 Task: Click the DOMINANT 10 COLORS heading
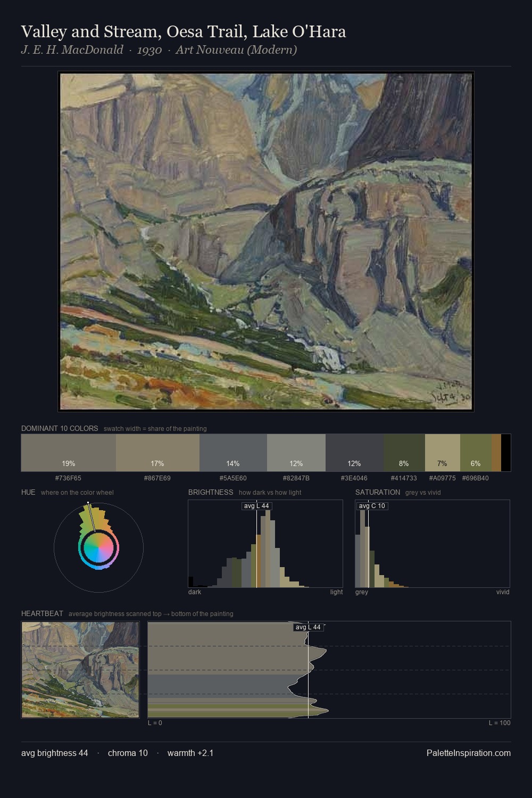60,428
